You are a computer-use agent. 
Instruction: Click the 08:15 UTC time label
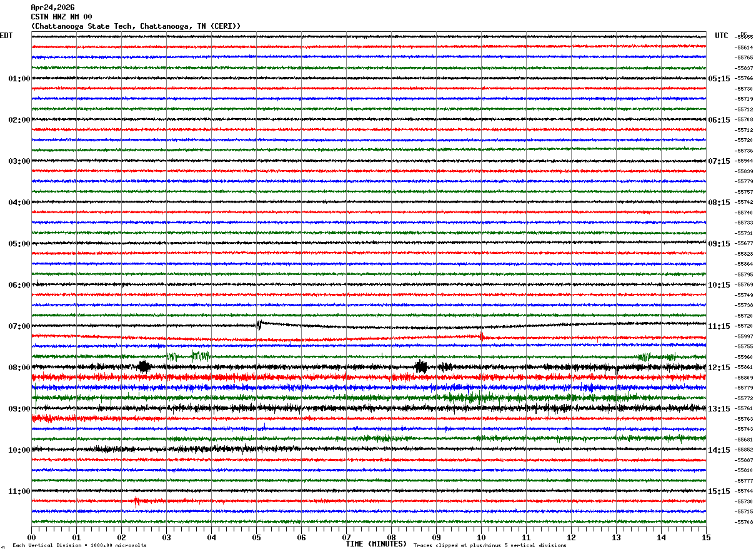pos(719,203)
